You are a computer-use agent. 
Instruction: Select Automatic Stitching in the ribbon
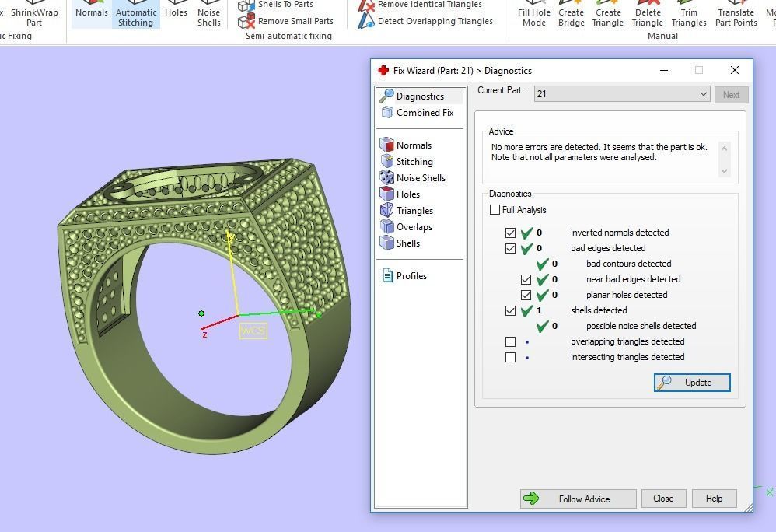click(x=135, y=14)
